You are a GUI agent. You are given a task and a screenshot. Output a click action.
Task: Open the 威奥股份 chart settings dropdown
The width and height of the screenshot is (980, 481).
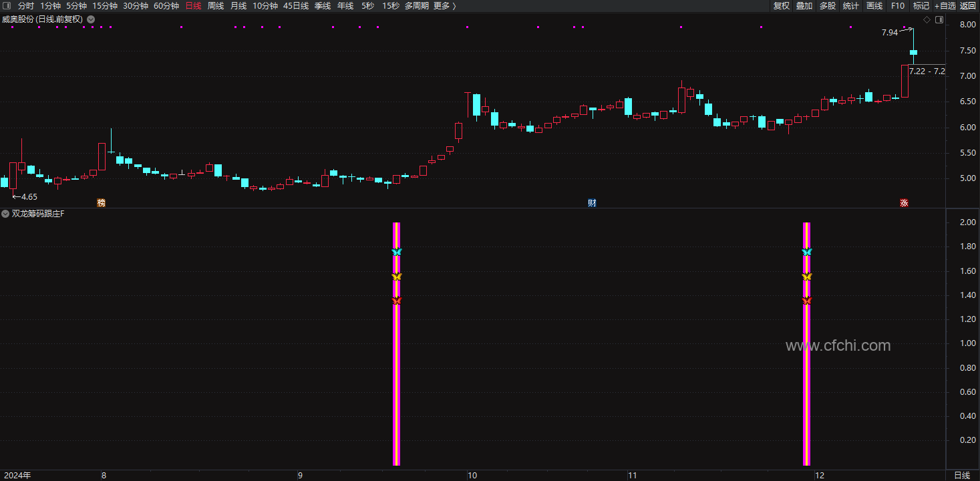pyautogui.click(x=91, y=19)
